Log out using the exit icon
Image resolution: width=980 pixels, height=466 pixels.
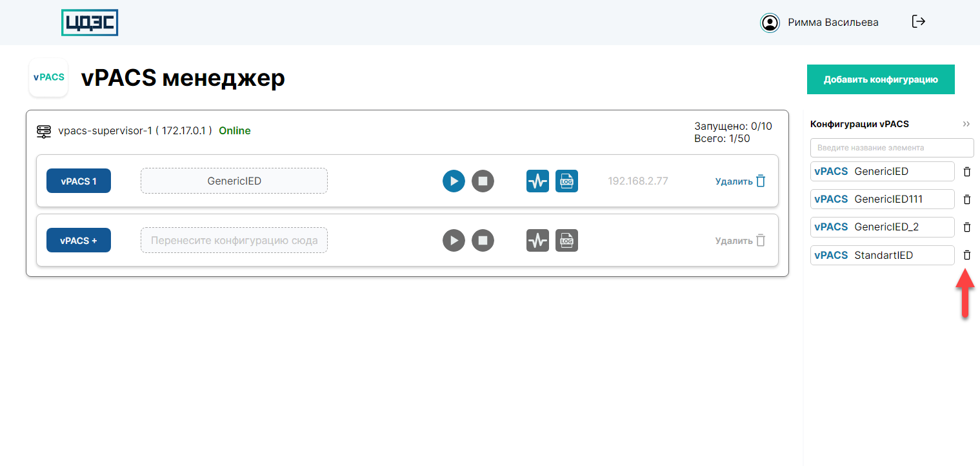[919, 22]
